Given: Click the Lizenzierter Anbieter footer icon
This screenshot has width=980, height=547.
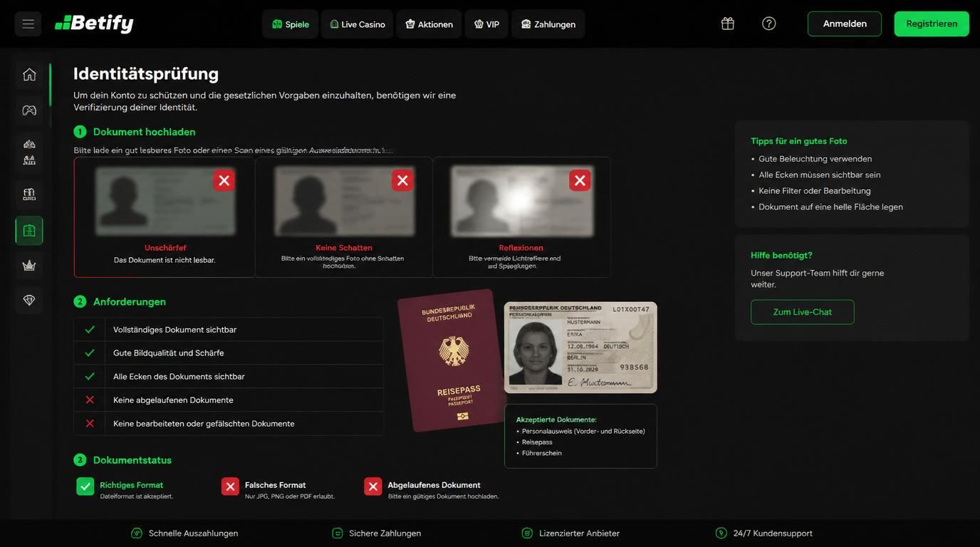Looking at the screenshot, I should tap(527, 533).
